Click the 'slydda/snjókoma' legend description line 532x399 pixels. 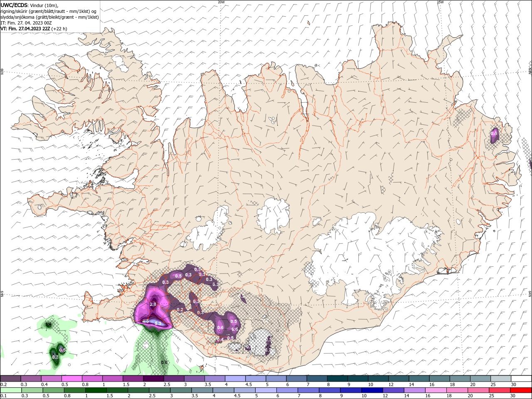pyautogui.click(x=49, y=17)
